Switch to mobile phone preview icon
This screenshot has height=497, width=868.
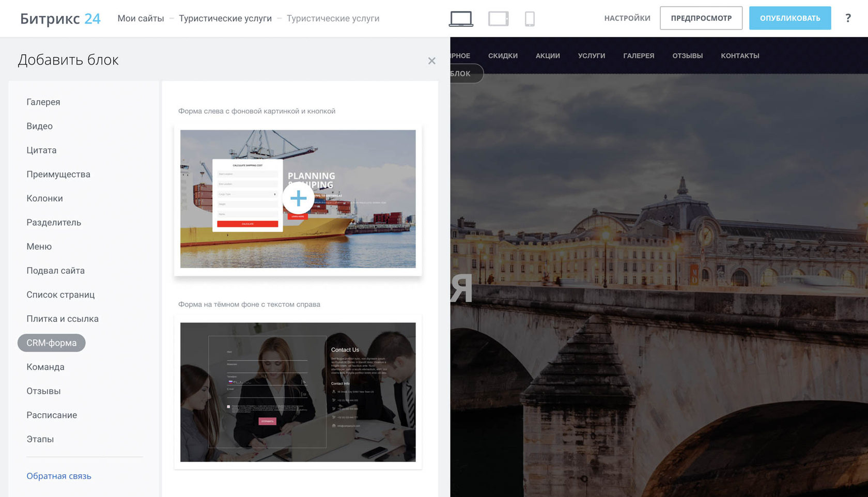(x=530, y=19)
